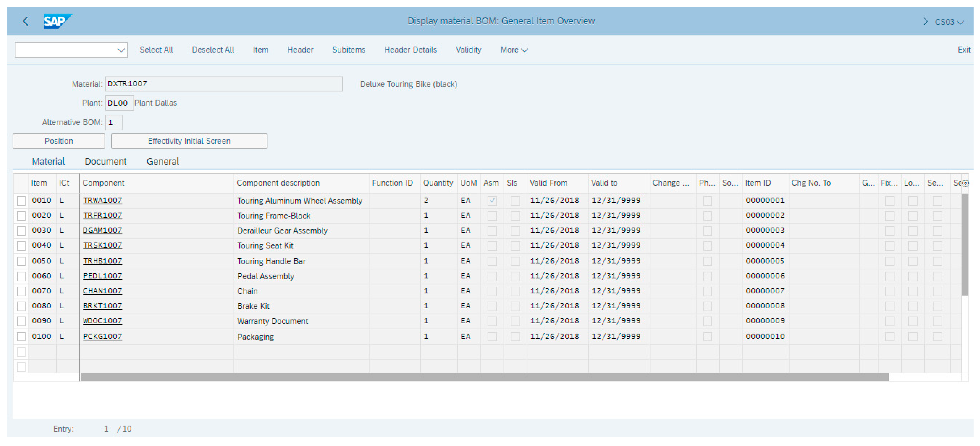Open component link DGAM1007

102,230
